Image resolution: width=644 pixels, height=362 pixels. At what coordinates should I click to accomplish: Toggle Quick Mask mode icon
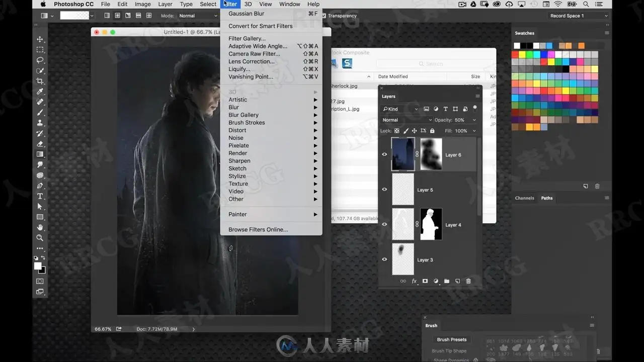(40, 281)
